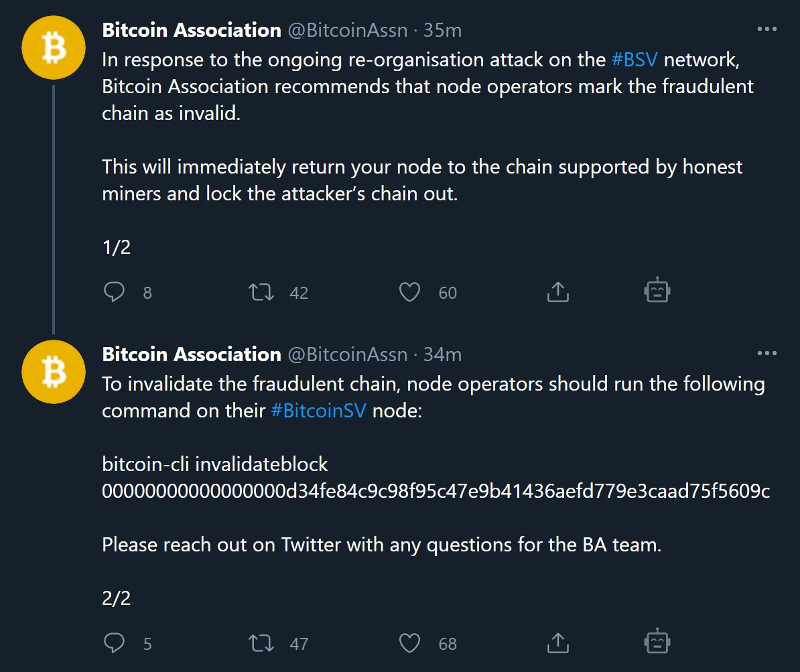
Task: Reply to the first tweet (1/2)
Action: (x=115, y=292)
